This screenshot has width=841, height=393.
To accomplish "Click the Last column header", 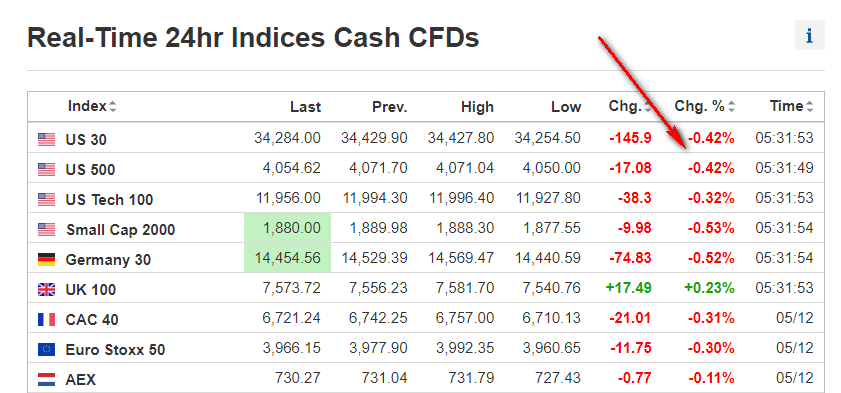I will pos(306,107).
